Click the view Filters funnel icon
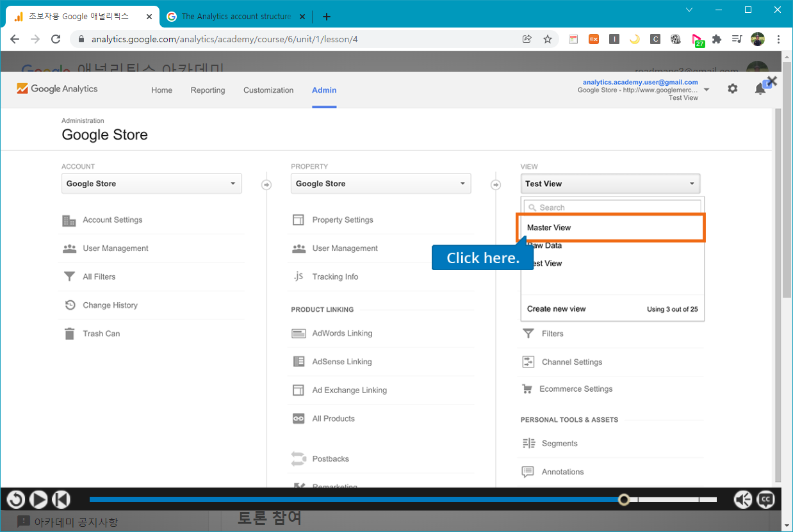This screenshot has height=532, width=793. [528, 334]
